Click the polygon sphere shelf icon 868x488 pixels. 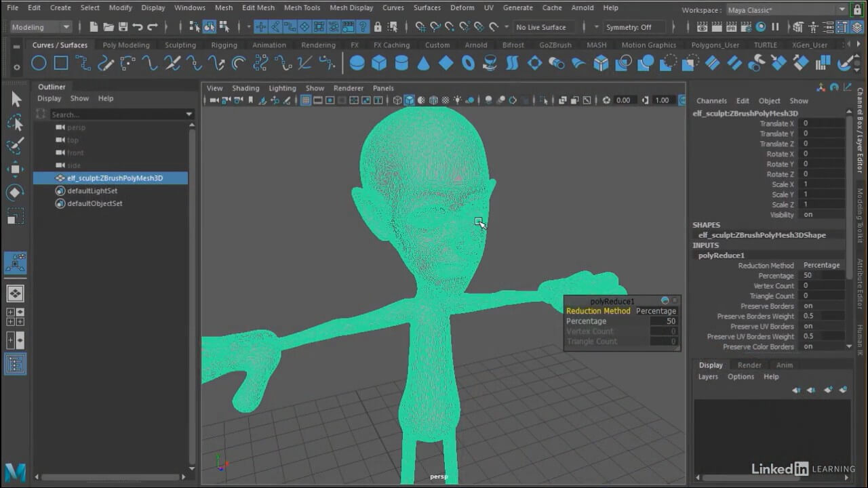pyautogui.click(x=357, y=64)
